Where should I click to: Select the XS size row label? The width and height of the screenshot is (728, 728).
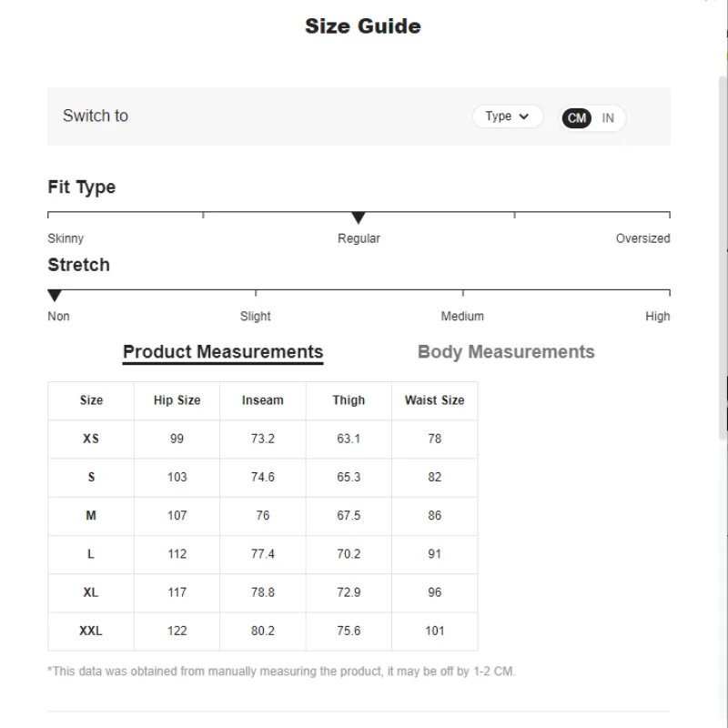(x=91, y=439)
